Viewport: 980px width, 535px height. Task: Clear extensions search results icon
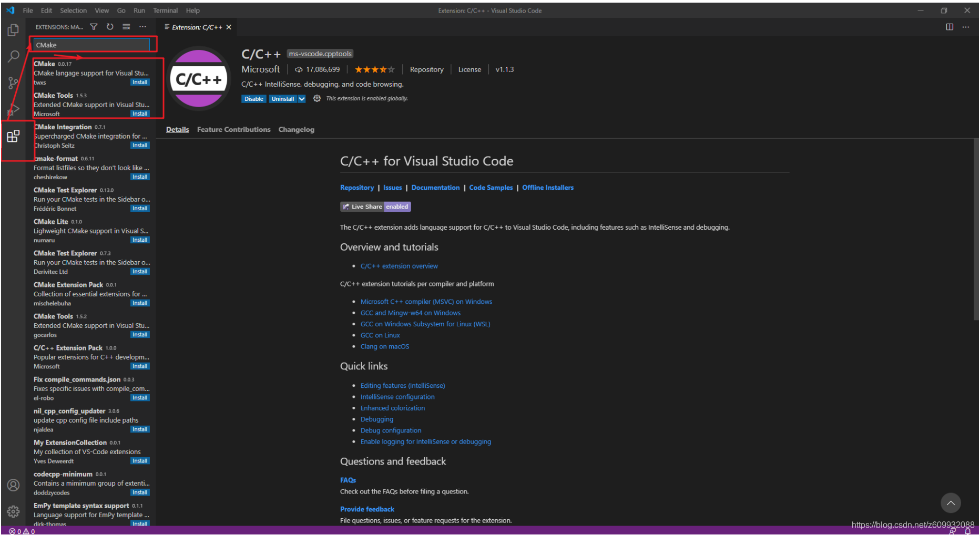pyautogui.click(x=126, y=27)
